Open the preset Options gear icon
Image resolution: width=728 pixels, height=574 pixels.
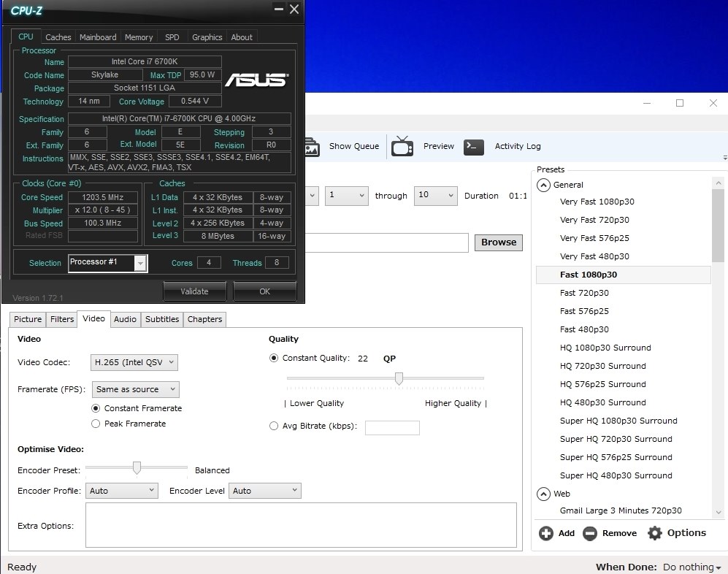(x=655, y=533)
